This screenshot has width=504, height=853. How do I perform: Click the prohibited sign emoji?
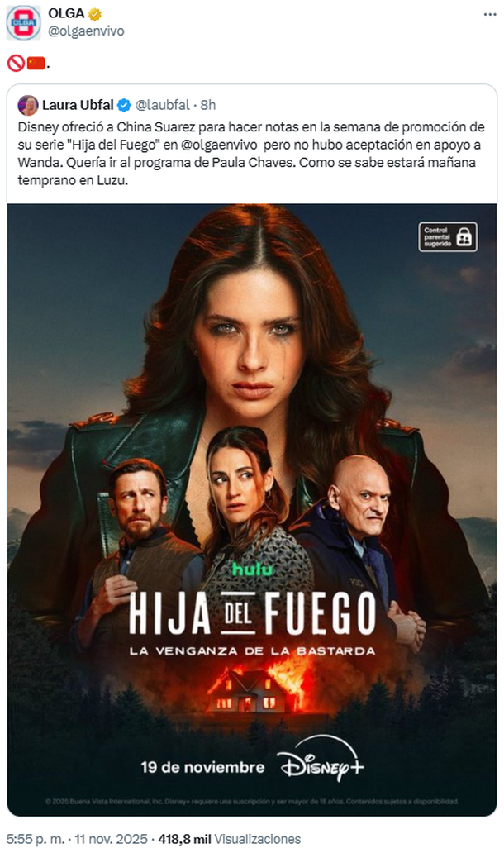click(16, 64)
